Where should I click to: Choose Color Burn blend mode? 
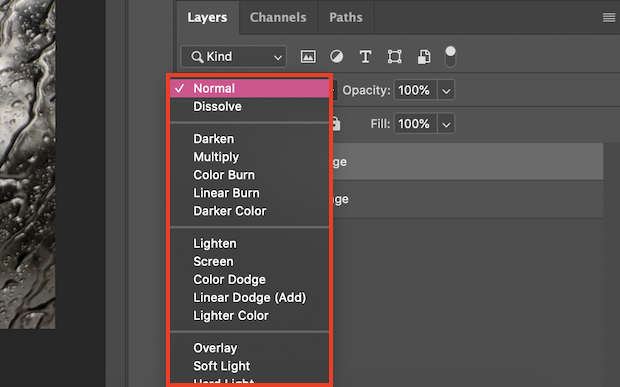[250, 175]
